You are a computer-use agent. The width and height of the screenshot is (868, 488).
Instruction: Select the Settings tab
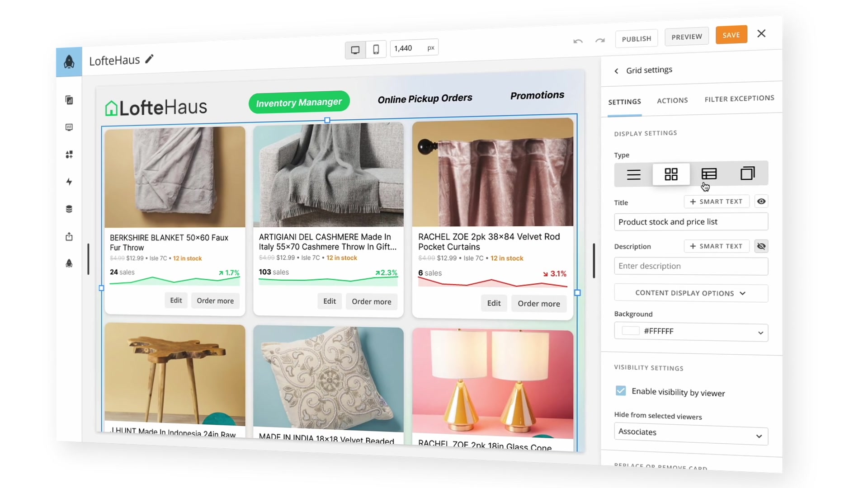pos(624,102)
